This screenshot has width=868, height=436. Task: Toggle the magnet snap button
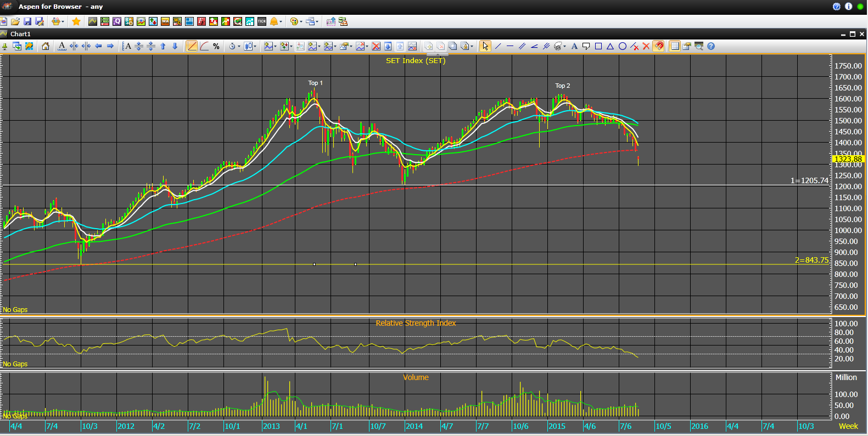coord(658,46)
